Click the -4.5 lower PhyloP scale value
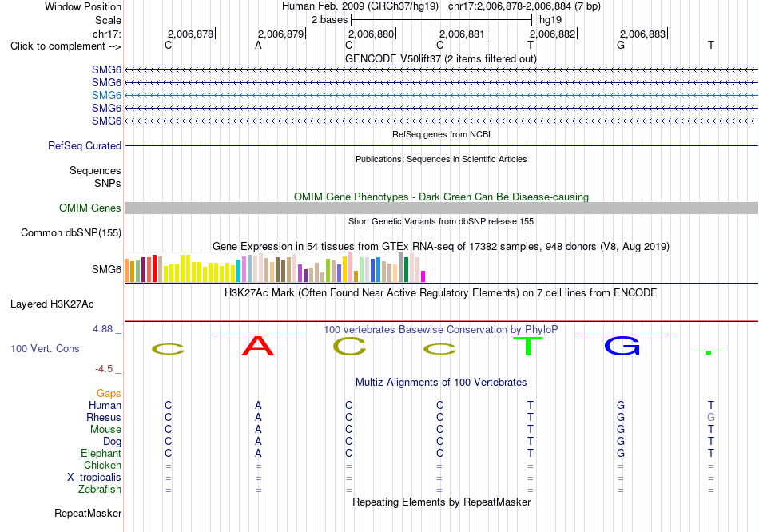Viewport: 759px width, 532px height. 104,369
